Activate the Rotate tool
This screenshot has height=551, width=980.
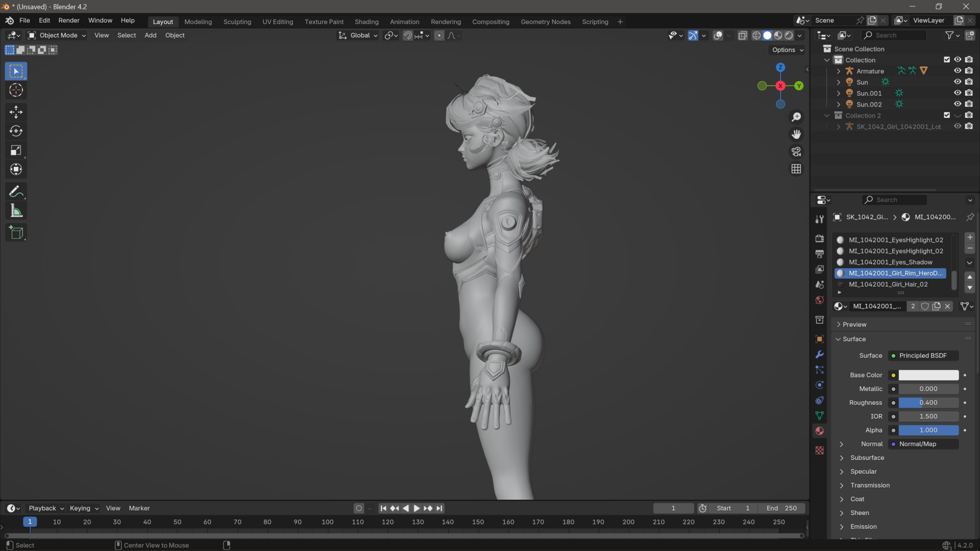tap(16, 131)
